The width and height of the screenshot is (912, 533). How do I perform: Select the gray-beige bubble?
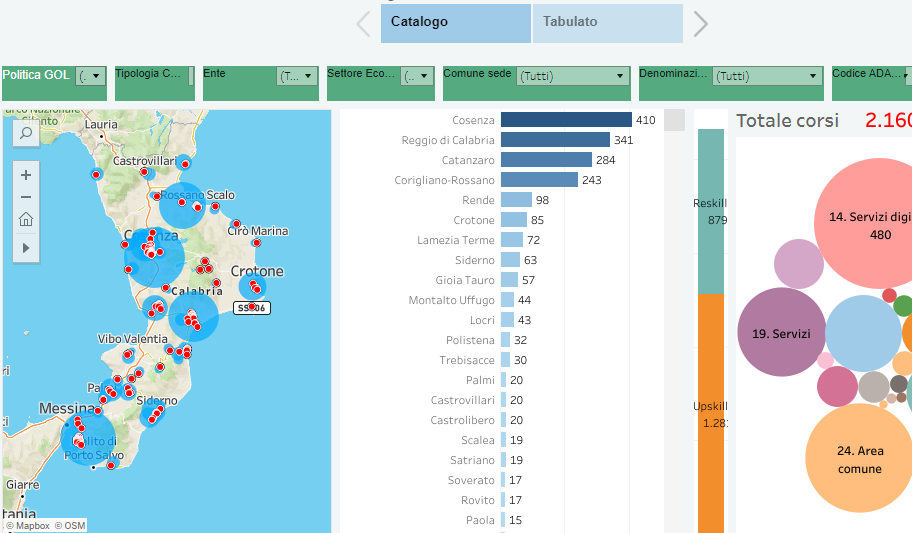(x=874, y=387)
